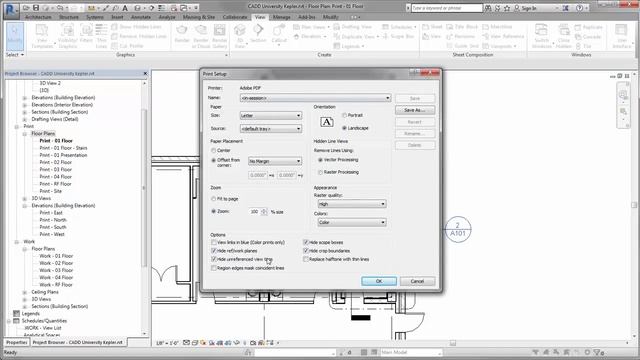Click OK in Print Setup dialog
This screenshot has height=360, width=640.
(x=379, y=281)
